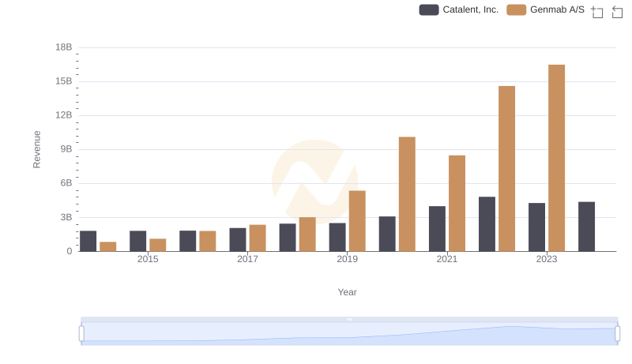Click the 15B y-axis label

pyautogui.click(x=64, y=81)
